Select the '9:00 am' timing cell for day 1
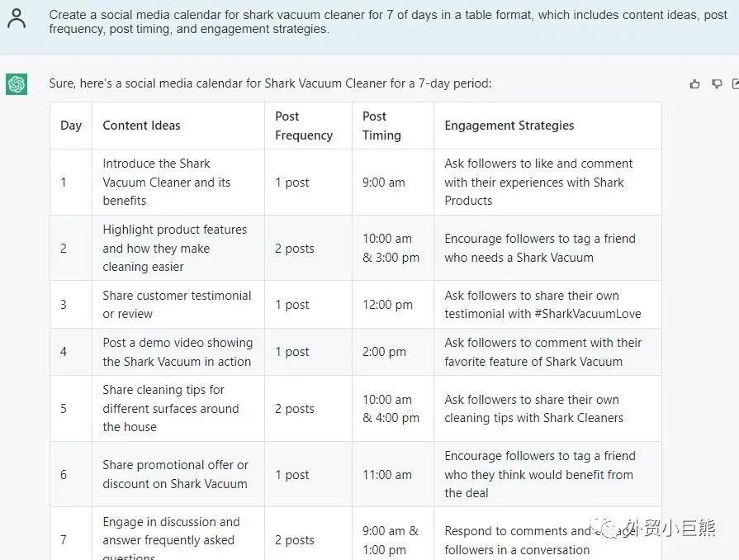Screen dimensions: 739x560 384,182
